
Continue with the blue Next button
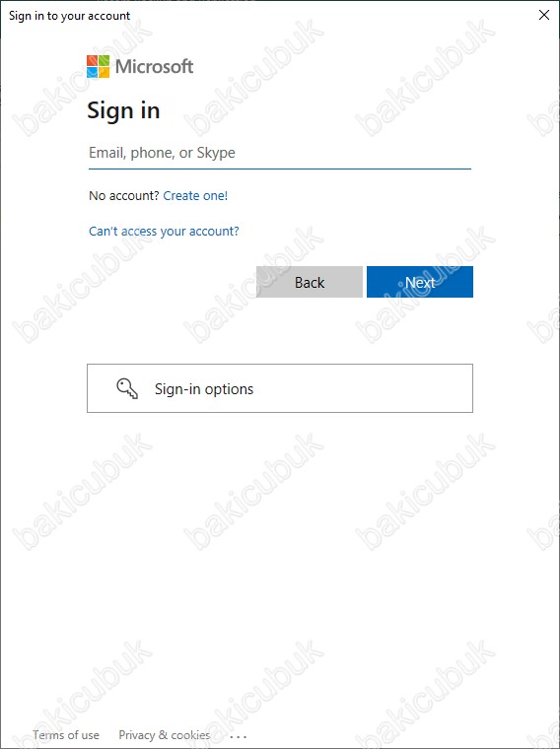click(420, 282)
